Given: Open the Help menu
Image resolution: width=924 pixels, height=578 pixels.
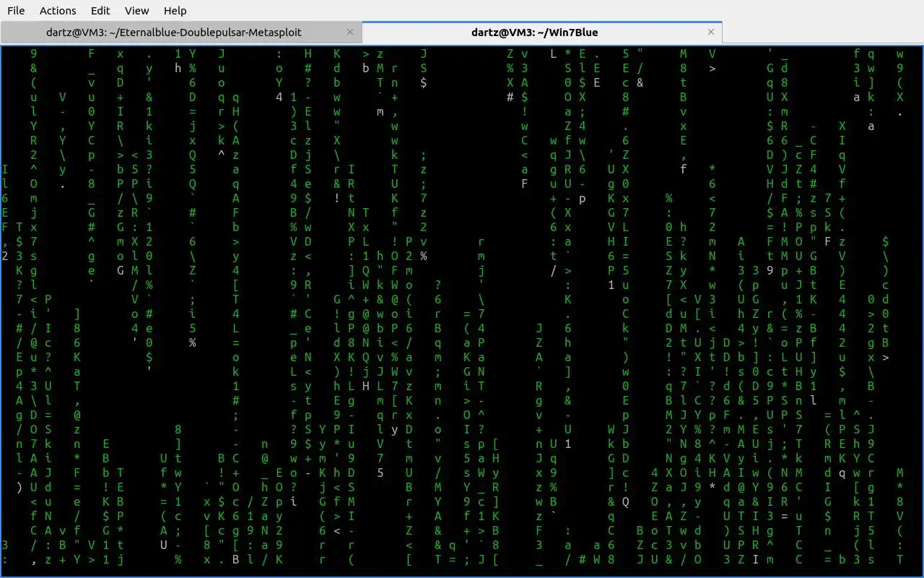Looking at the screenshot, I should [175, 11].
